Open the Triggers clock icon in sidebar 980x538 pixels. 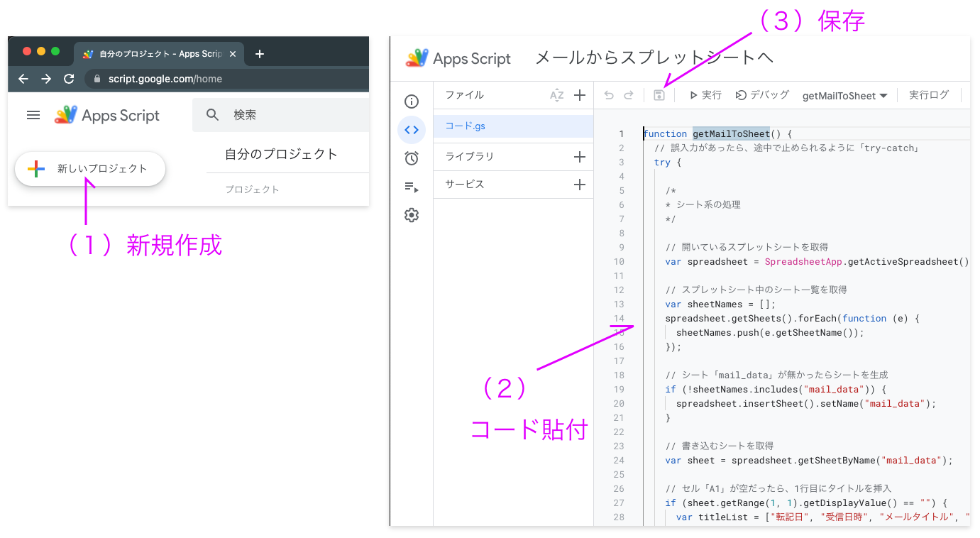pyautogui.click(x=412, y=158)
